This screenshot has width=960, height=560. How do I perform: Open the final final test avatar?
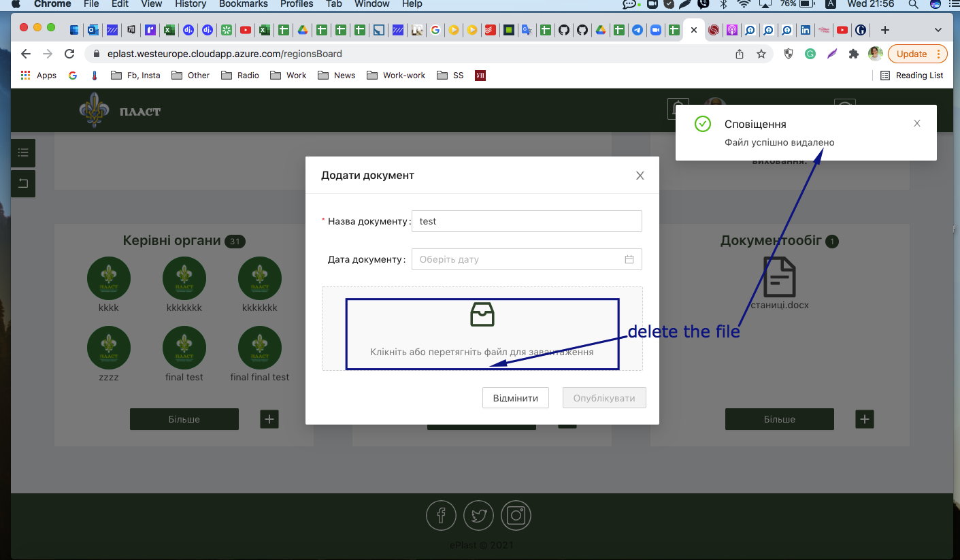pyautogui.click(x=260, y=348)
